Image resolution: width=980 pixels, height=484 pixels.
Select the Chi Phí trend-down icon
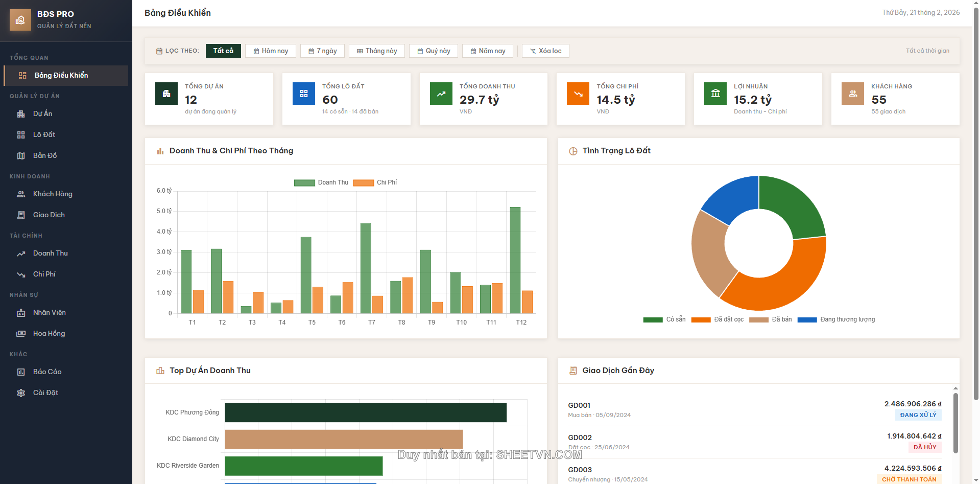pos(21,274)
